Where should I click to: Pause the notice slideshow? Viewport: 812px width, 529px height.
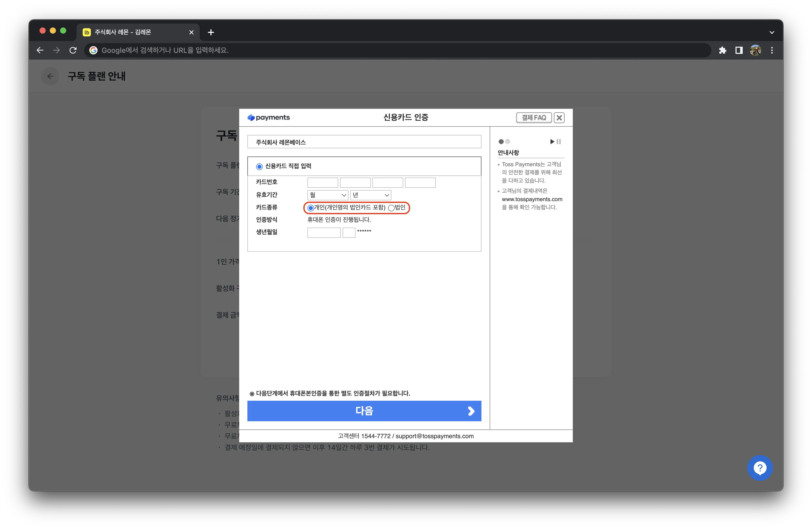[558, 142]
